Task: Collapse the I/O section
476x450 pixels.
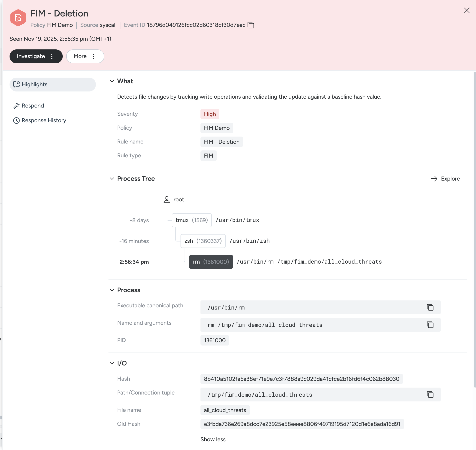Action: [112, 363]
